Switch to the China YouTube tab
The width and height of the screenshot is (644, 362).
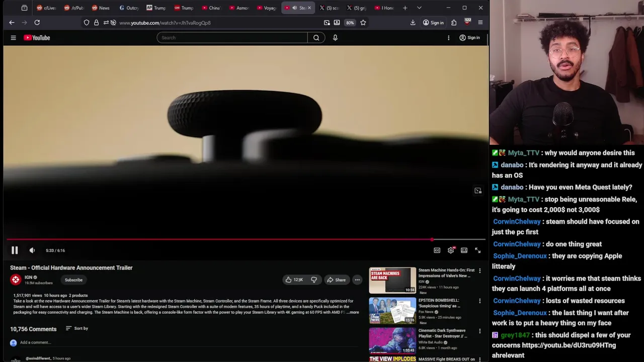point(211,8)
